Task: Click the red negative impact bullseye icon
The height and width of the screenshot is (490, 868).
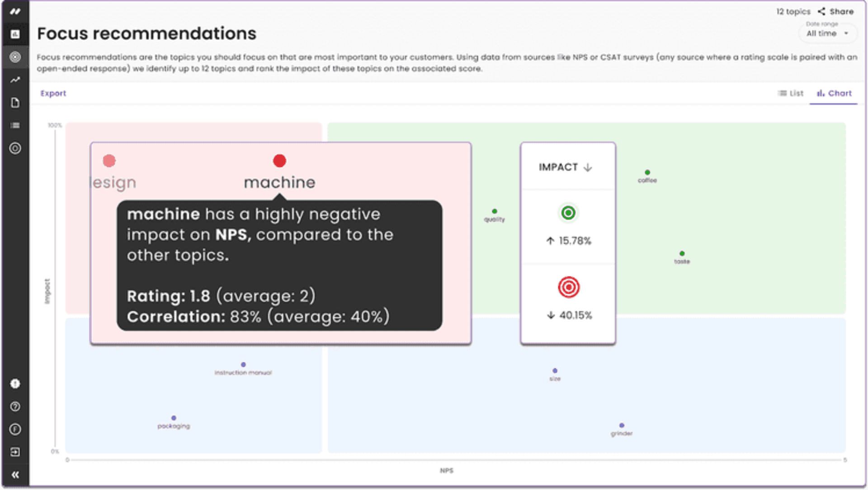Action: click(x=568, y=286)
